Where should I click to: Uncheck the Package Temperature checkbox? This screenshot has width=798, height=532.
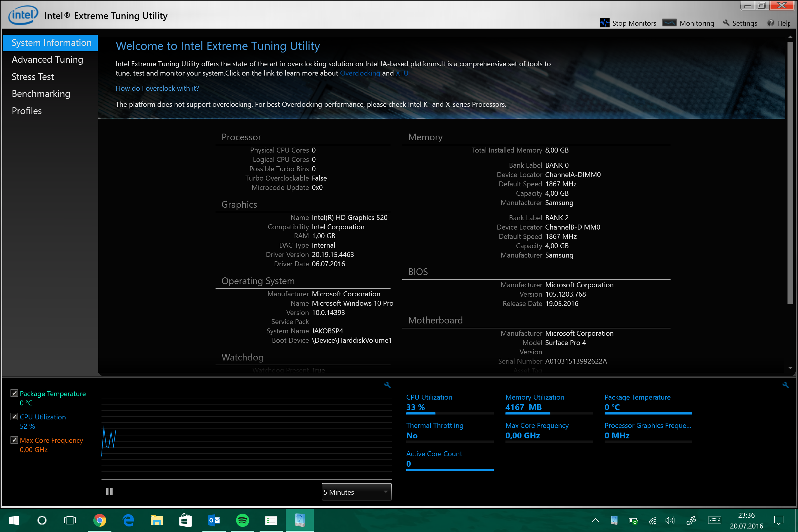coord(14,393)
